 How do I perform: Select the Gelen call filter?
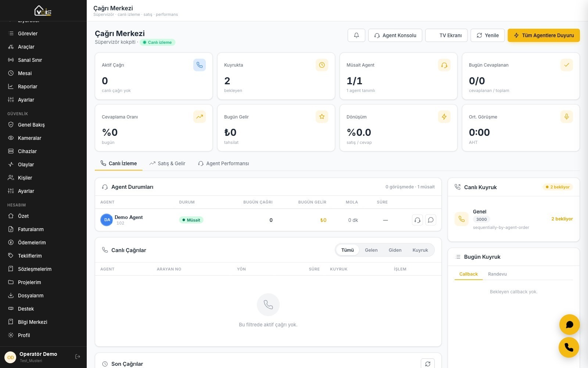[x=371, y=250]
